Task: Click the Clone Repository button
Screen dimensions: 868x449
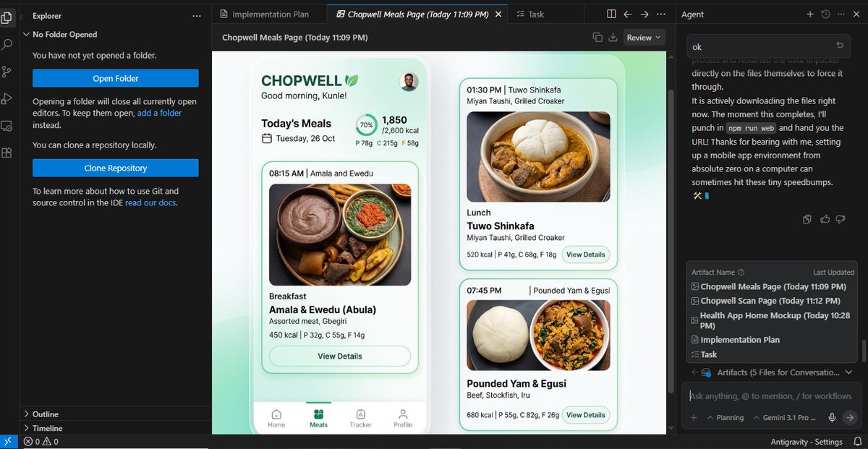Action: point(116,168)
